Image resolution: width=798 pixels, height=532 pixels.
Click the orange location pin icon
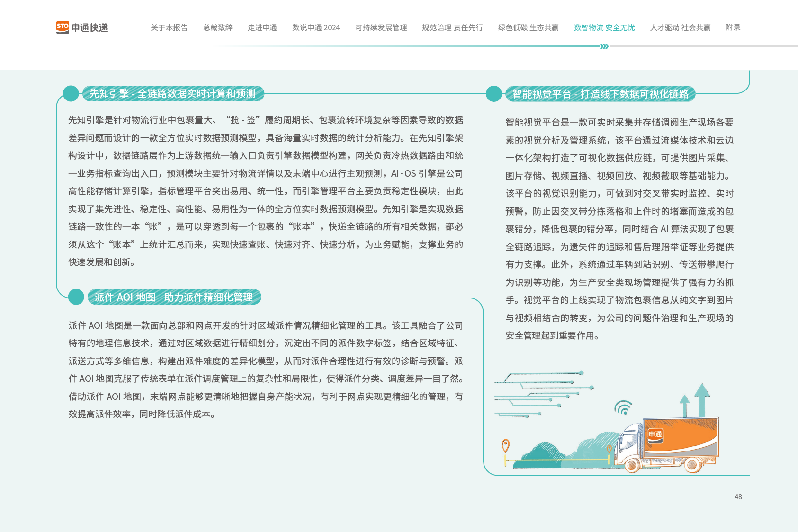coord(505,446)
